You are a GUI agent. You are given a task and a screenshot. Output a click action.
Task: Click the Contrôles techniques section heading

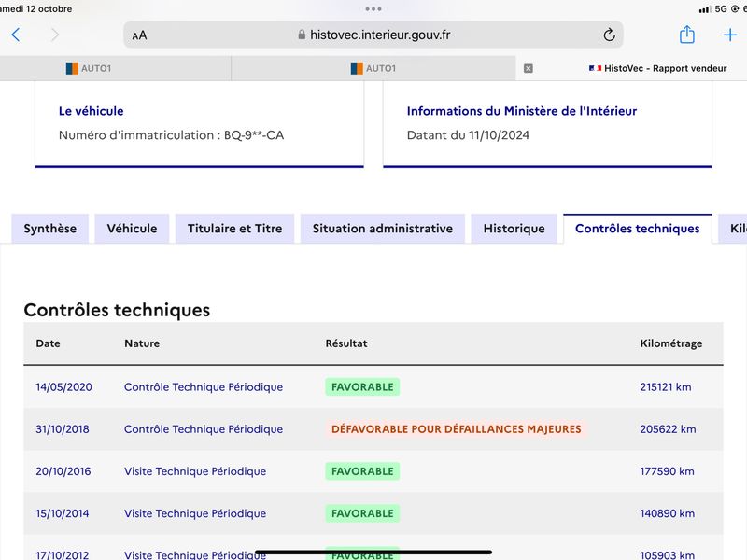(x=117, y=310)
